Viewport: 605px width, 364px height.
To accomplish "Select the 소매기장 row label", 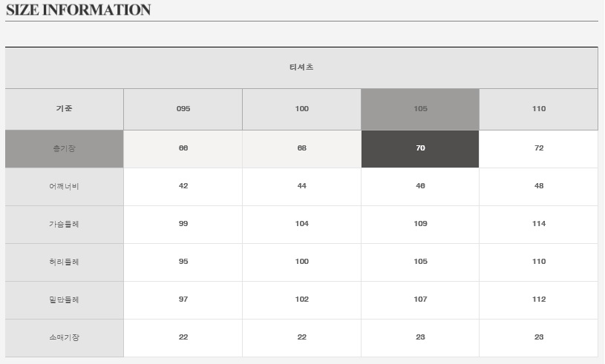I will 65,337.
